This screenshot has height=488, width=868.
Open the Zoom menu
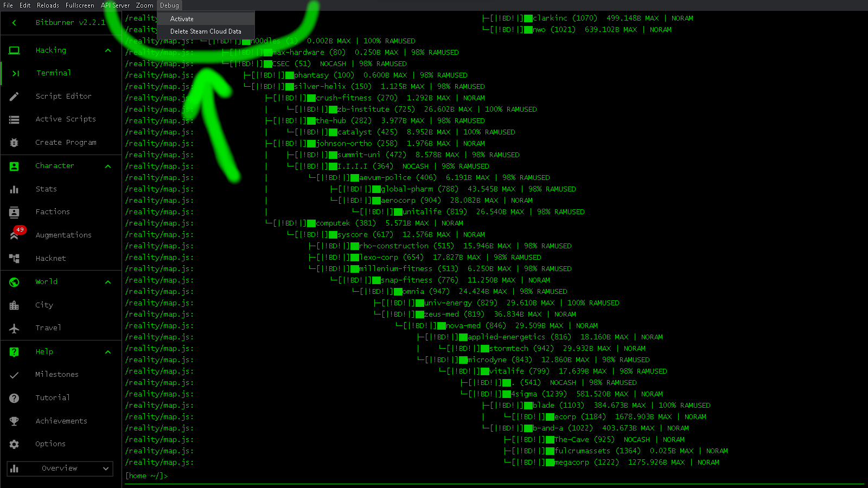point(144,5)
